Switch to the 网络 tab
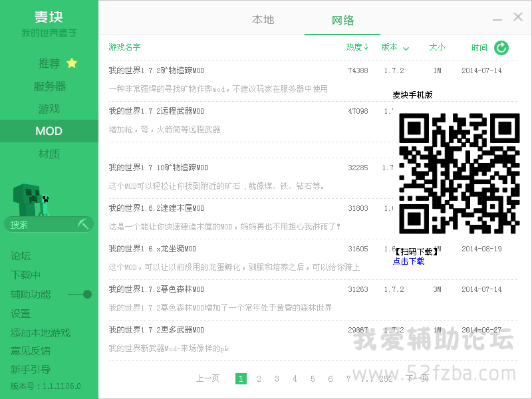This screenshot has width=532, height=399. point(342,21)
